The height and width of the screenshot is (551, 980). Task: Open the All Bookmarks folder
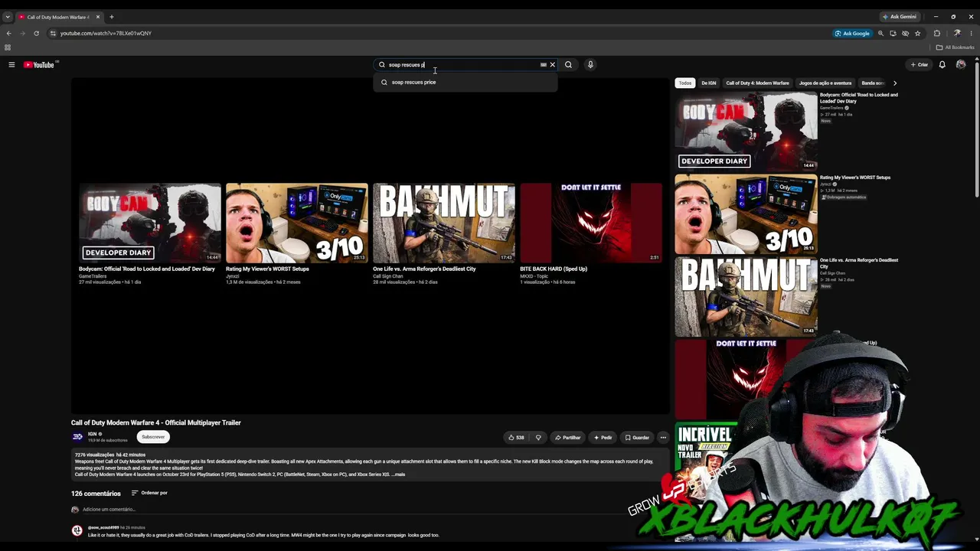(955, 47)
